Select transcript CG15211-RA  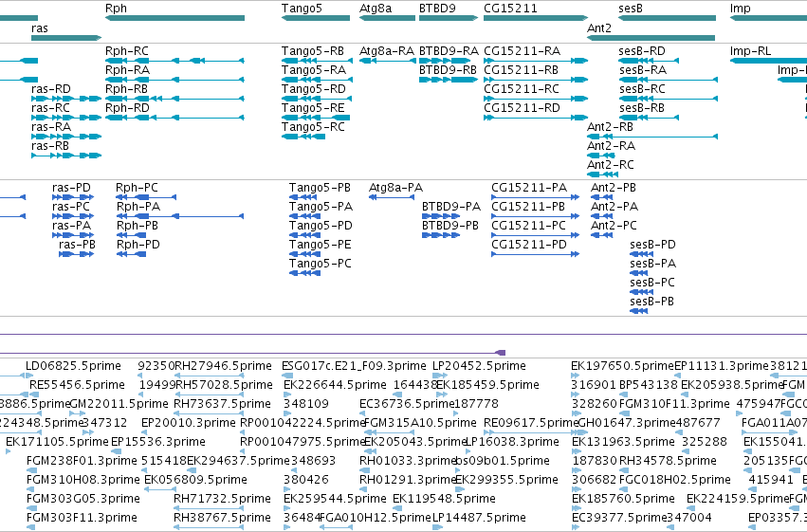click(x=536, y=62)
